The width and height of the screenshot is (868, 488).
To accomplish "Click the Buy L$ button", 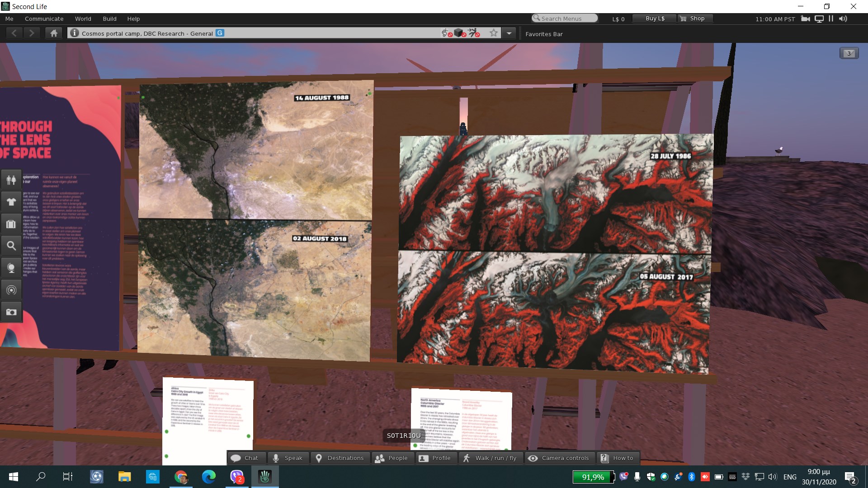I will [x=655, y=19].
